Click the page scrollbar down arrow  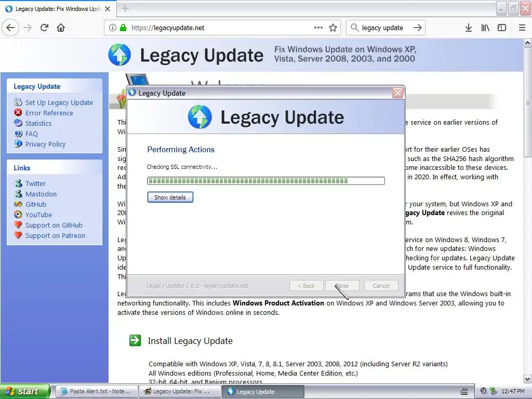click(527, 379)
